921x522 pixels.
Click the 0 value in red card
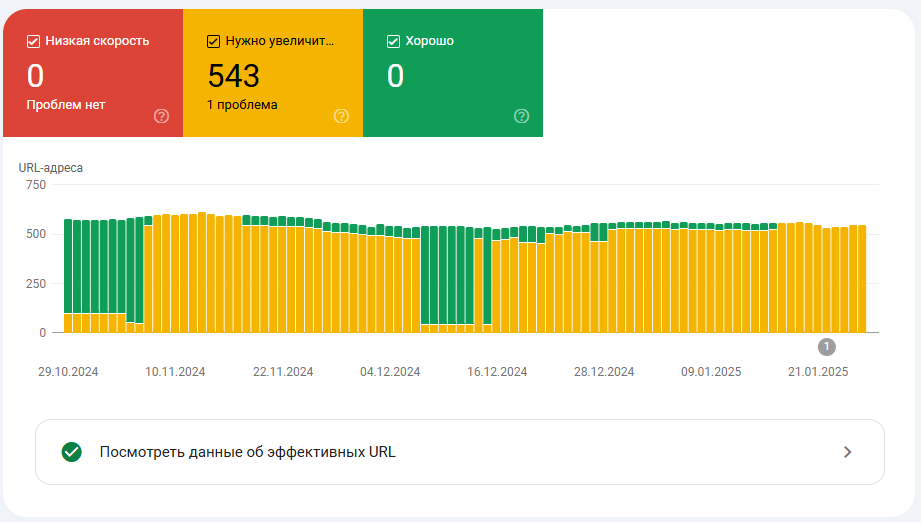pos(35,76)
